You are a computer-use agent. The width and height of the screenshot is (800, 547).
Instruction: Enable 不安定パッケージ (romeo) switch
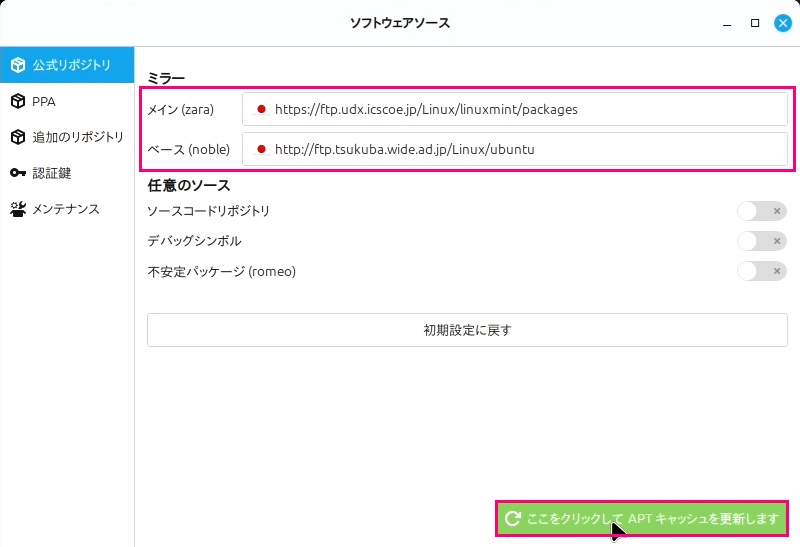click(x=761, y=271)
